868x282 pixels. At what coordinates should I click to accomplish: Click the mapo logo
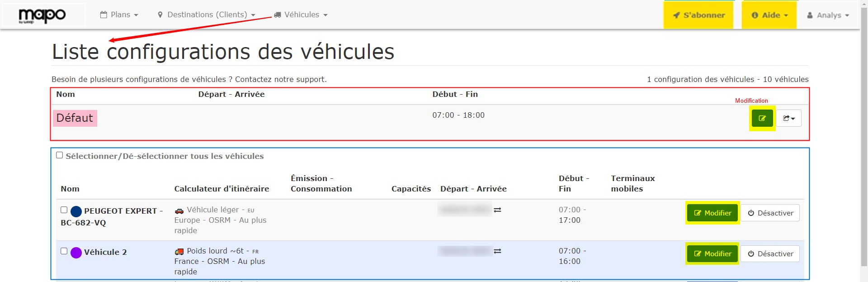[x=42, y=16]
